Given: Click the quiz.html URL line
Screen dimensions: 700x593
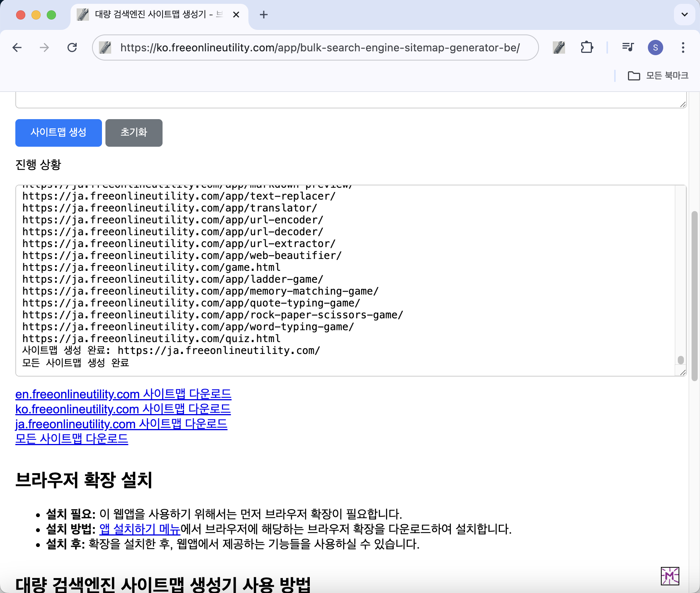Looking at the screenshot, I should click(151, 339).
